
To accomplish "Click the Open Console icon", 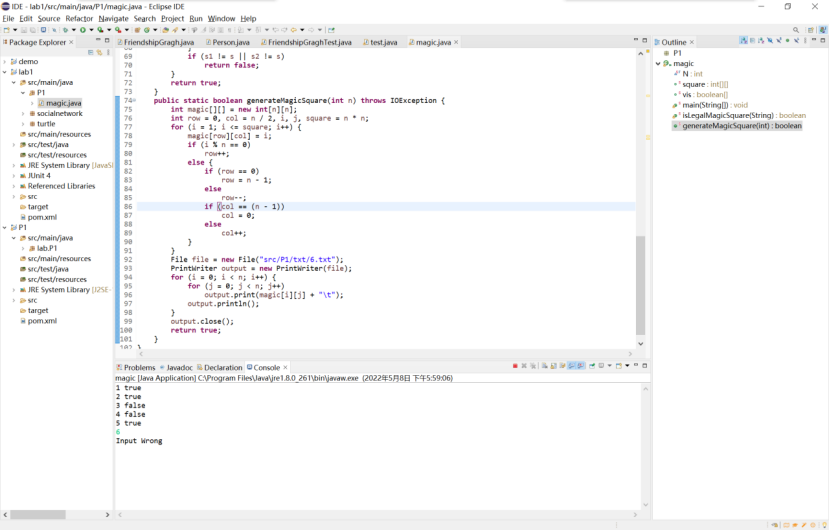I will pyautogui.click(x=619, y=366).
